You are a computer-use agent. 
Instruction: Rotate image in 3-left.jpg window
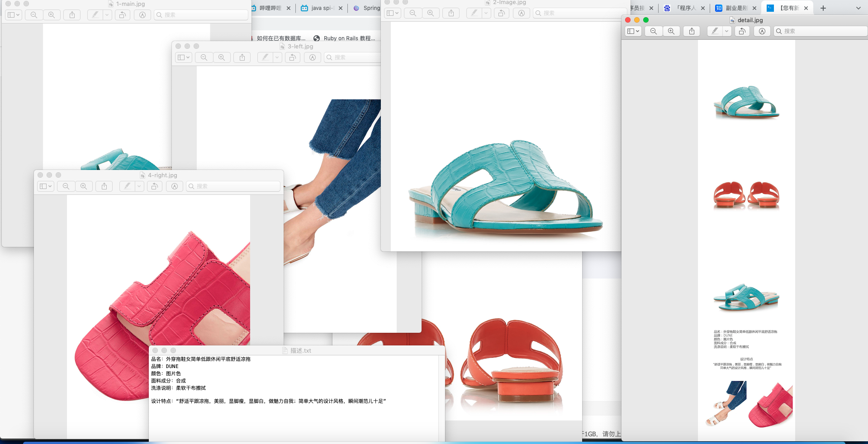[x=293, y=57]
